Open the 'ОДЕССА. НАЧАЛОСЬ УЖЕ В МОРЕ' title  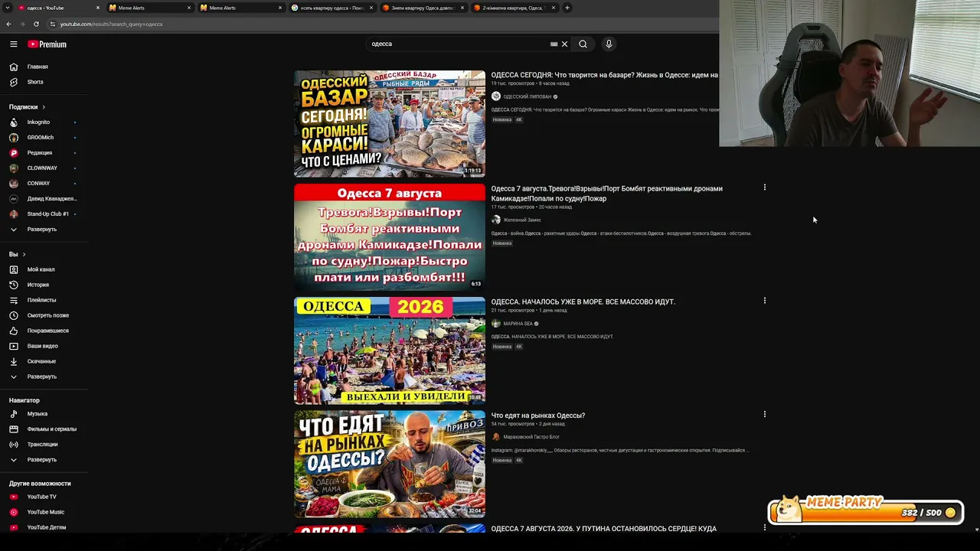coord(583,302)
